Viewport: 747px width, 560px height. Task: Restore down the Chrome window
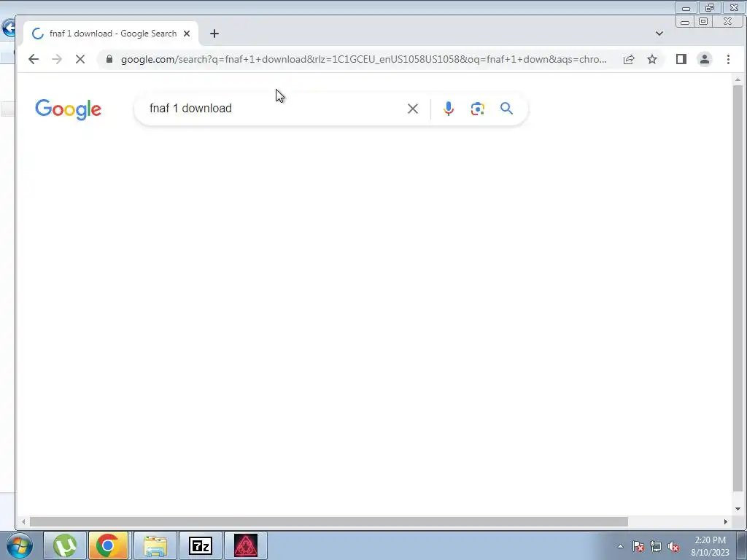(703, 21)
